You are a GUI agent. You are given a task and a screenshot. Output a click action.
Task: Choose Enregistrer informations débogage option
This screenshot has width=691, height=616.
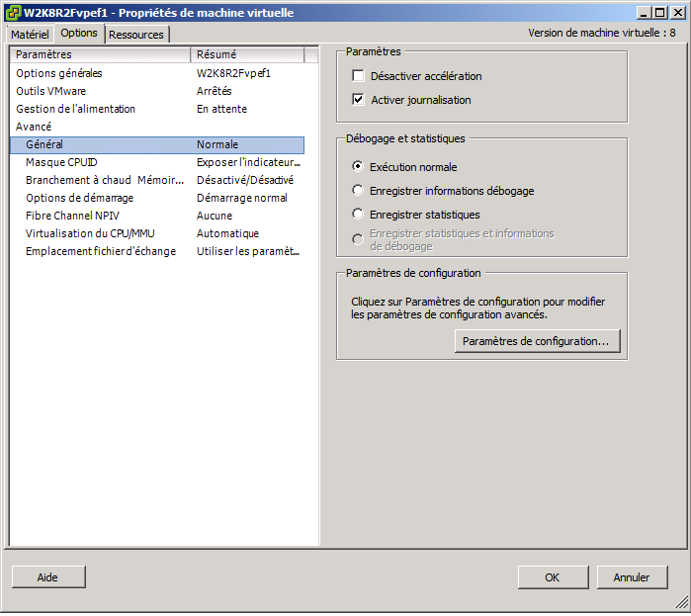tap(358, 191)
